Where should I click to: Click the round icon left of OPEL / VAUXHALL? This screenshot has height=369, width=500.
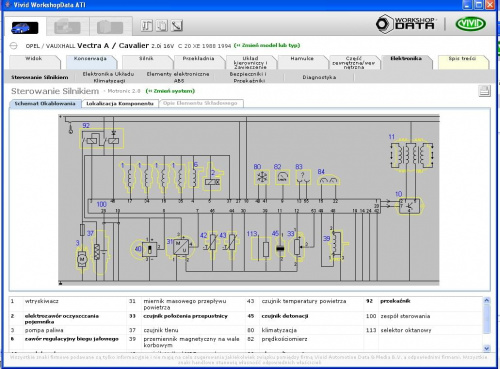(14, 46)
